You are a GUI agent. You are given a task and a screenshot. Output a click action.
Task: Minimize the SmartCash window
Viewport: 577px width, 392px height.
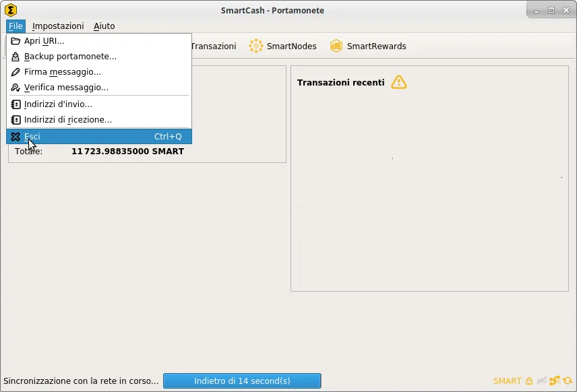537,11
